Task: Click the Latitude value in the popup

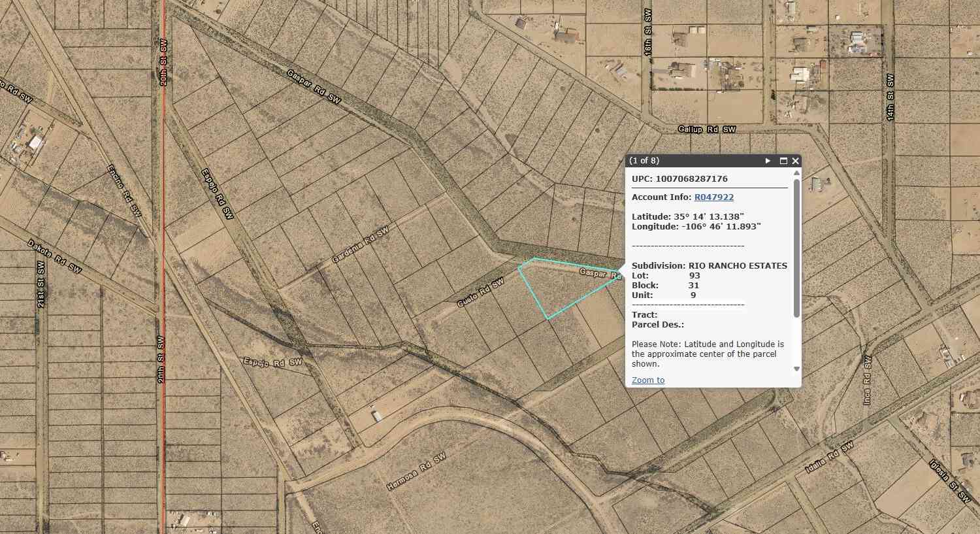Action: (x=710, y=216)
